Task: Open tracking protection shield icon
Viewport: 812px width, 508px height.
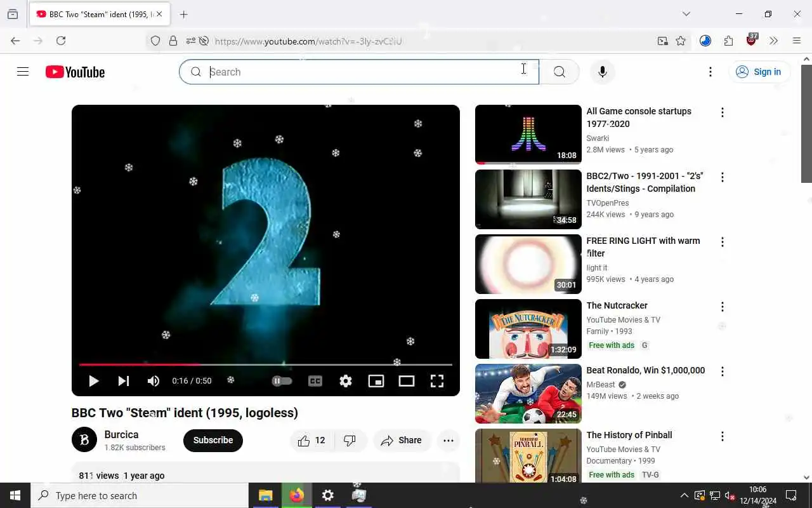Action: point(155,41)
